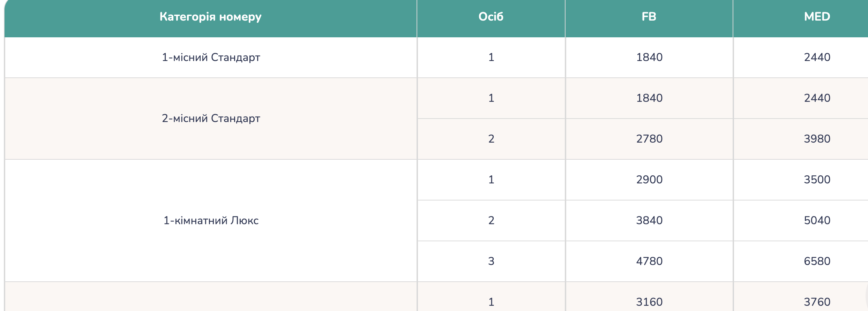Viewport: 868px width, 311px height.
Task: Select the MED price 5040 cell
Action: (817, 220)
